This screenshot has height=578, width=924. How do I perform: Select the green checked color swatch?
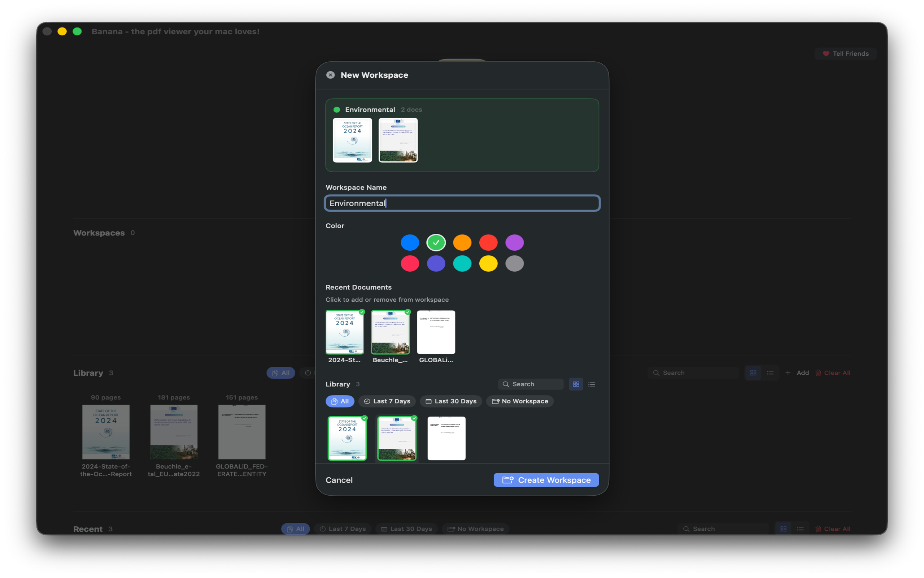tap(436, 242)
